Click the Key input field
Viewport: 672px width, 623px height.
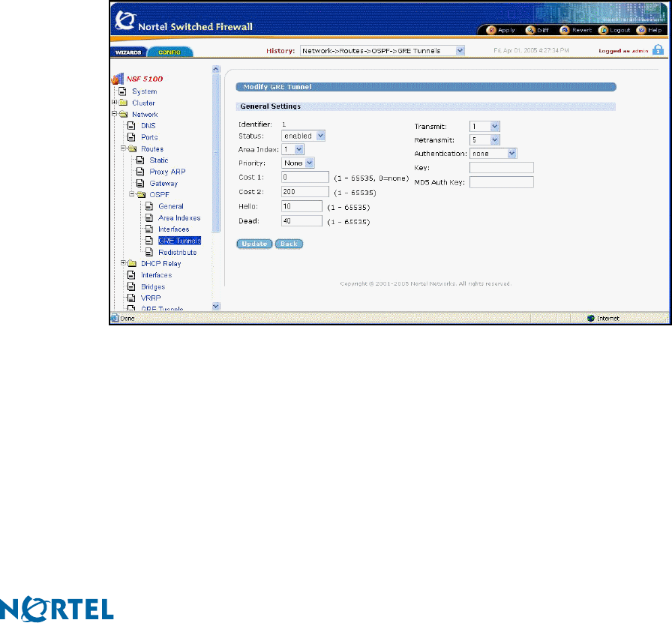pyautogui.click(x=502, y=167)
